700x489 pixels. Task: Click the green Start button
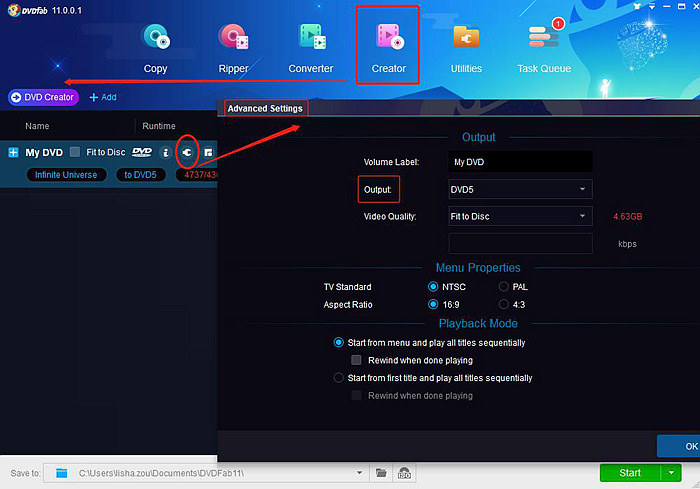click(630, 473)
